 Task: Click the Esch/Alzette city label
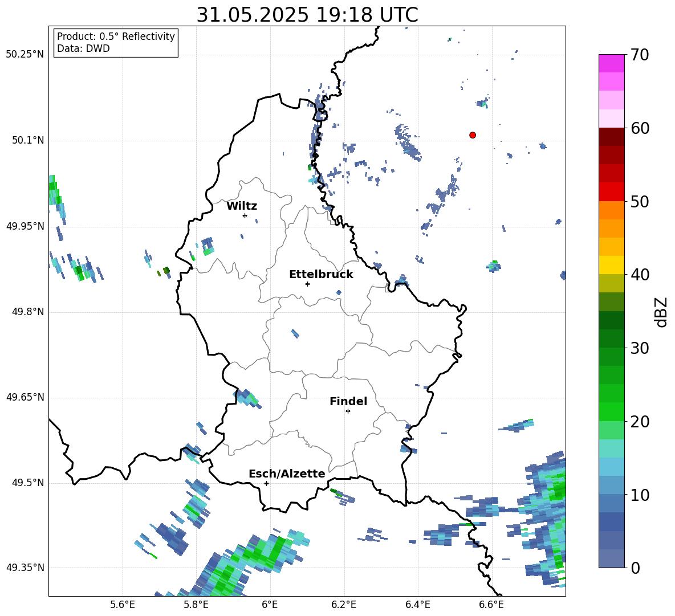pos(287,474)
